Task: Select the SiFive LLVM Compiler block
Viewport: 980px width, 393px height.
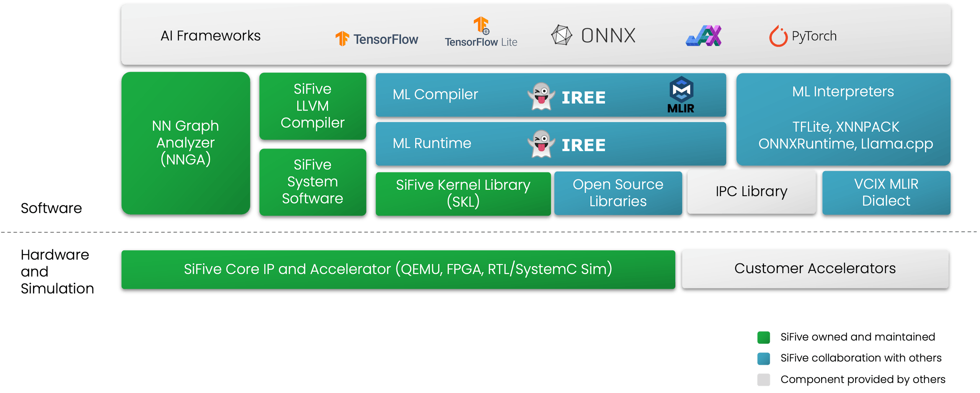Action: [313, 106]
